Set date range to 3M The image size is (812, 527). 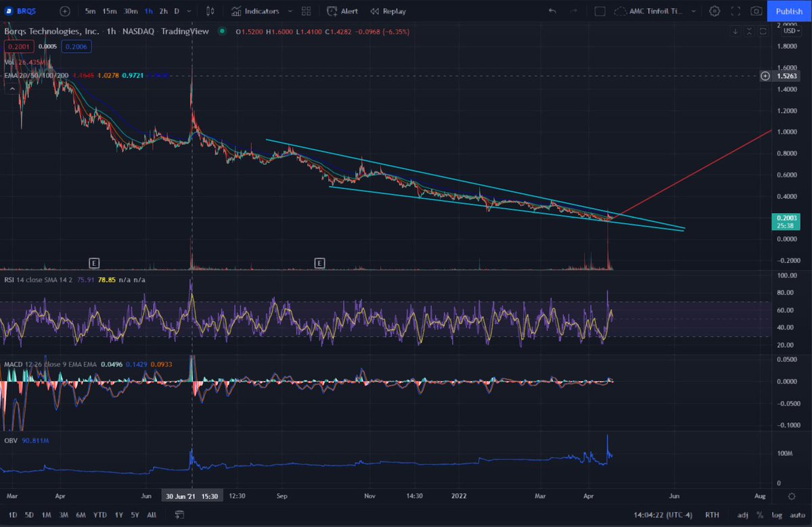(64, 515)
